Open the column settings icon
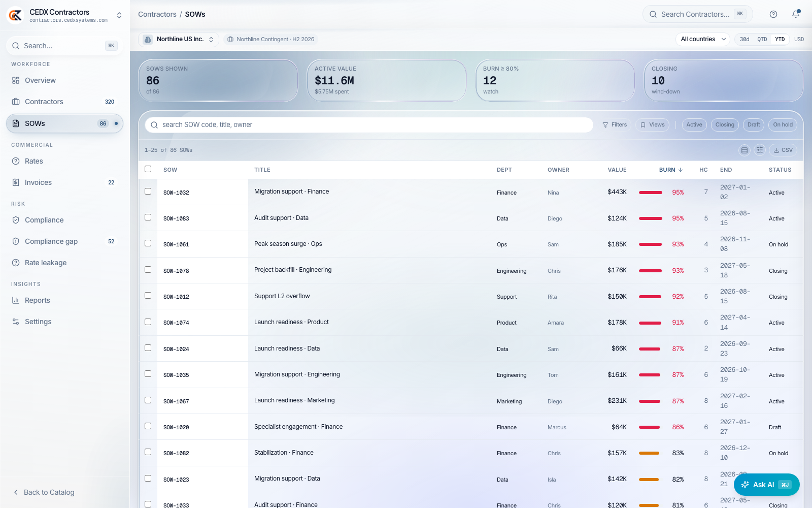This screenshot has height=508, width=812. pyautogui.click(x=760, y=150)
